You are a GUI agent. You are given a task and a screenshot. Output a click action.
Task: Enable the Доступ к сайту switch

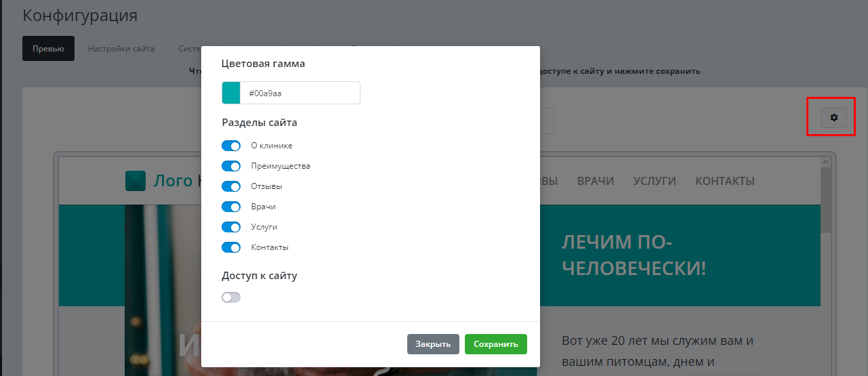231,297
